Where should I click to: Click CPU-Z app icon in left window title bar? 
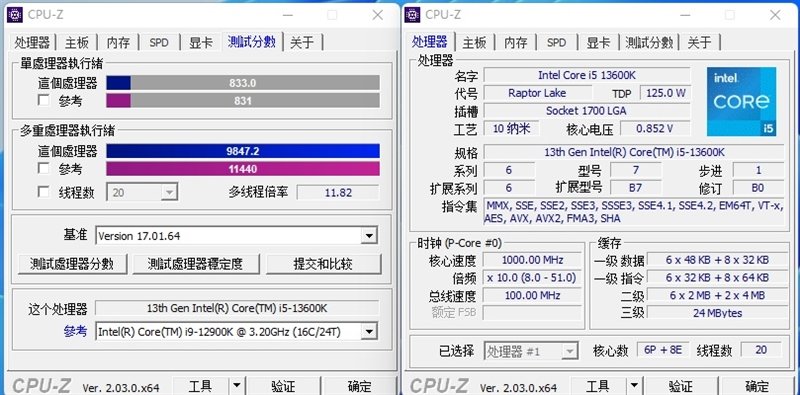click(x=14, y=15)
